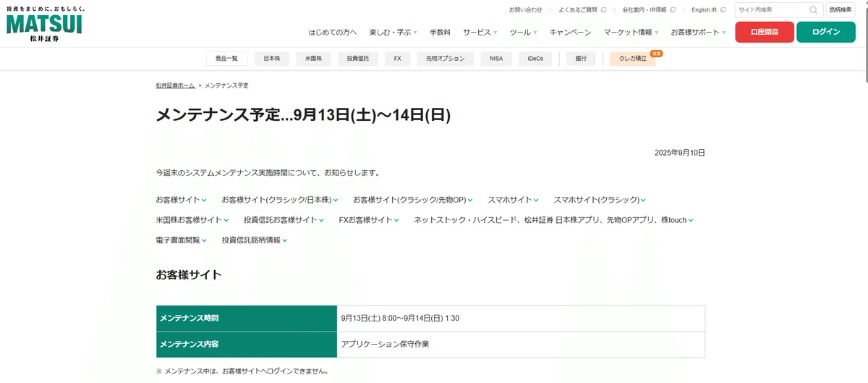Click the お客様サイト section heading
The width and height of the screenshot is (868, 383).
coord(188,274)
